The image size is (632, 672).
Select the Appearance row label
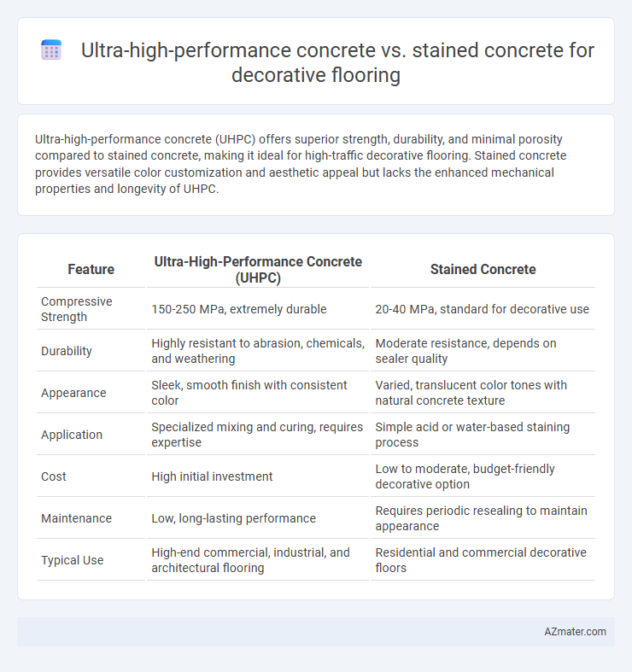(73, 393)
